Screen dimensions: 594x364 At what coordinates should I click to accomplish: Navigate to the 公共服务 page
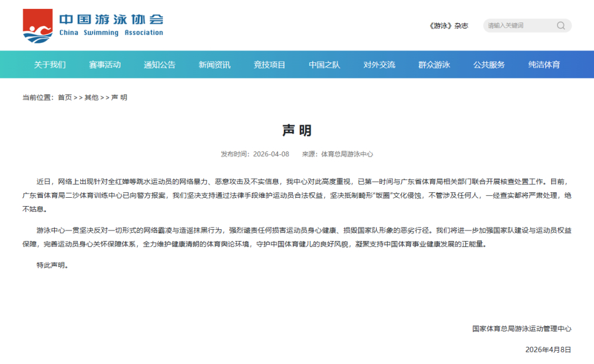(x=489, y=65)
